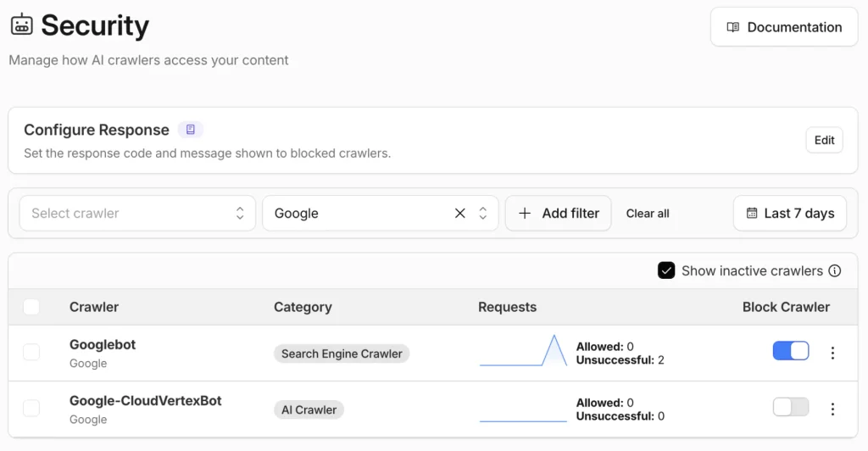Select all crawlers with header checkbox
Viewport: 868px width, 451px height.
(31, 307)
